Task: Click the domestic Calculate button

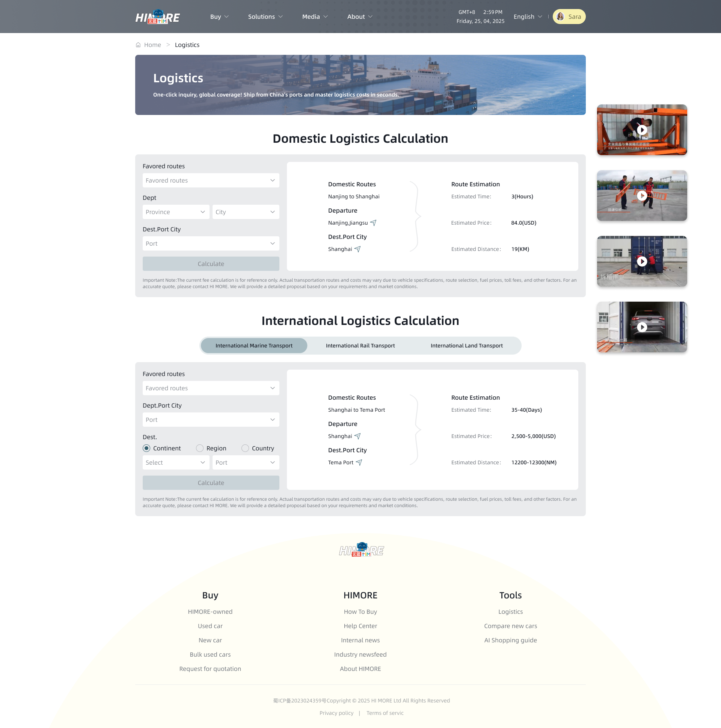Action: (211, 264)
